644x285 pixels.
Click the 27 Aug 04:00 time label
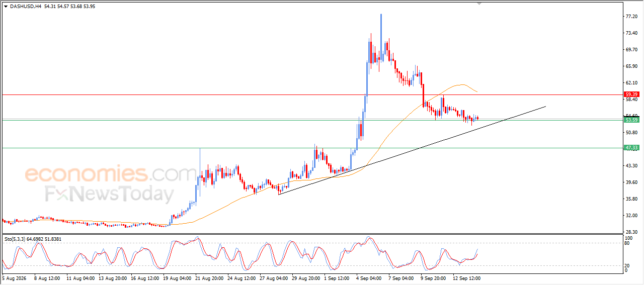(x=273, y=277)
